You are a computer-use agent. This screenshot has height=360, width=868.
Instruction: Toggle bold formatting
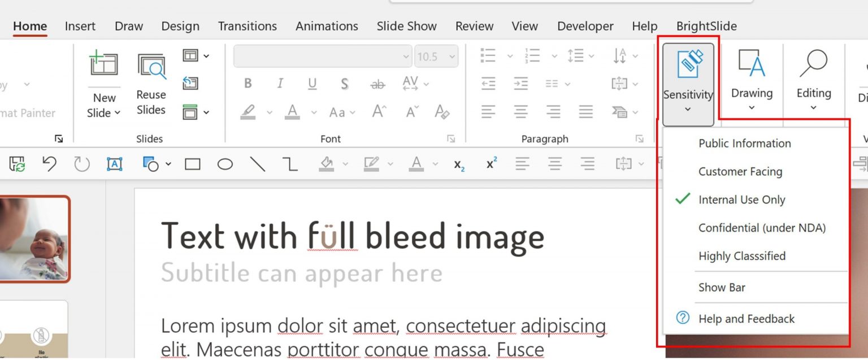click(247, 83)
